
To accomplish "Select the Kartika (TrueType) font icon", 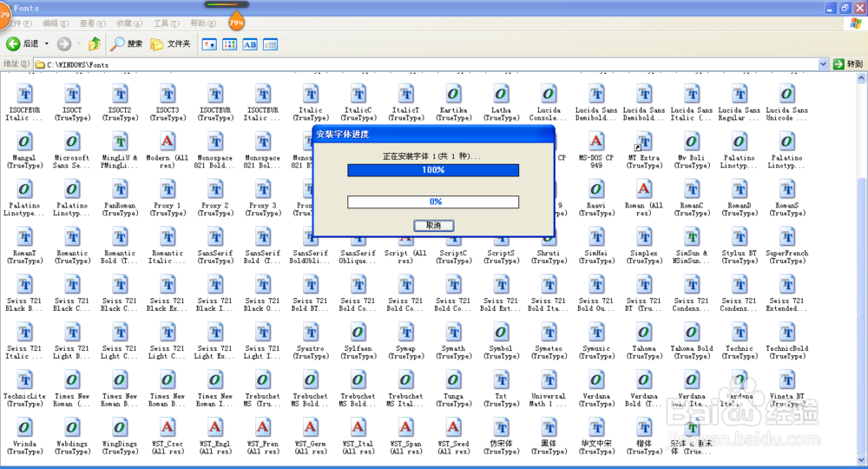I will [453, 94].
